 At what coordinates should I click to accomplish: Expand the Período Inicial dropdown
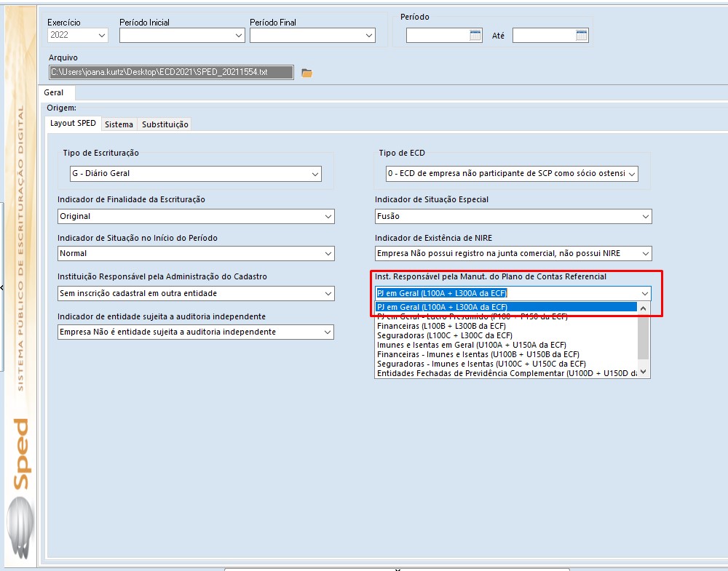237,35
